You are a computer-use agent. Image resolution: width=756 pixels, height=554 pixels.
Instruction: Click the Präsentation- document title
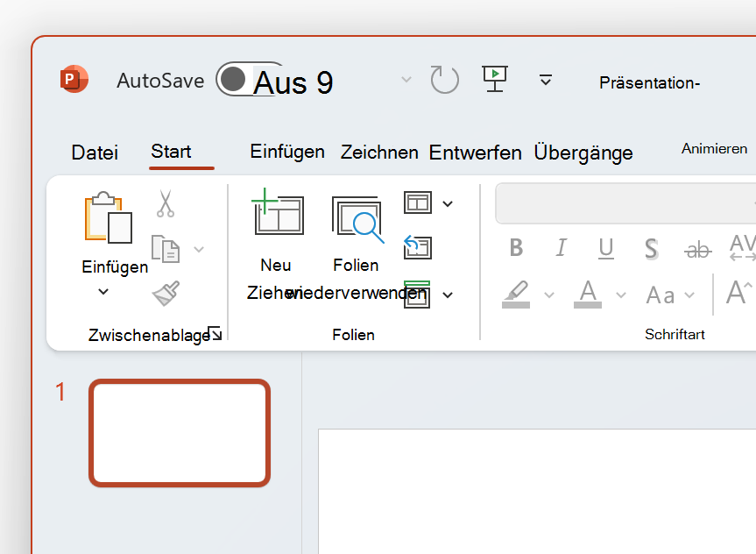(649, 83)
